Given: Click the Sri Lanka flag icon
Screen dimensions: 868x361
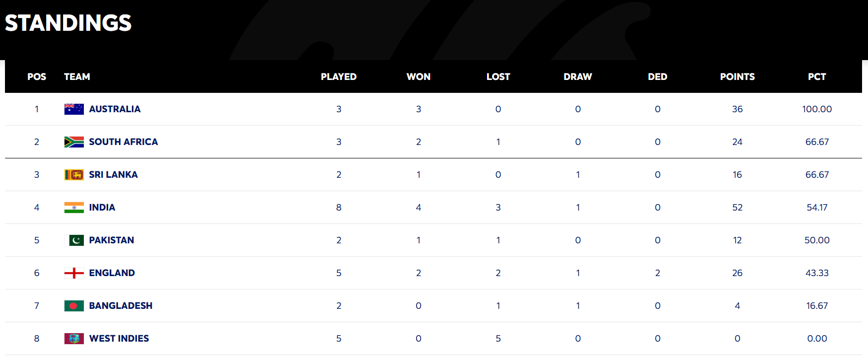Looking at the screenshot, I should pyautogui.click(x=74, y=175).
